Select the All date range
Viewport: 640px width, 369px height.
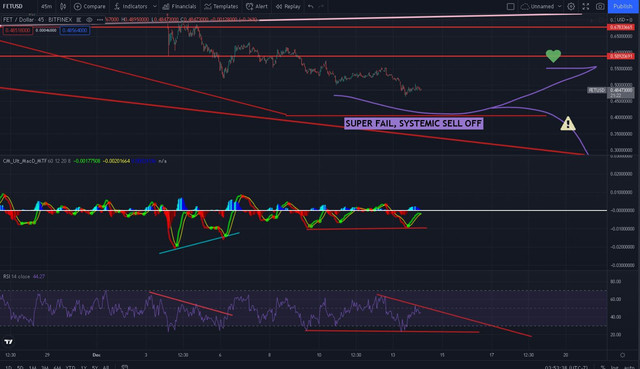pyautogui.click(x=106, y=367)
